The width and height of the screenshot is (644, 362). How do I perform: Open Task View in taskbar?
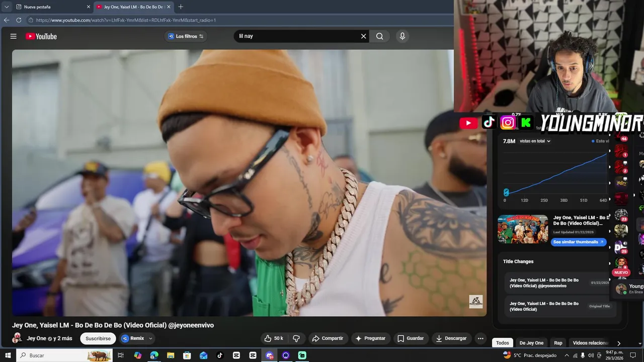(x=121, y=355)
